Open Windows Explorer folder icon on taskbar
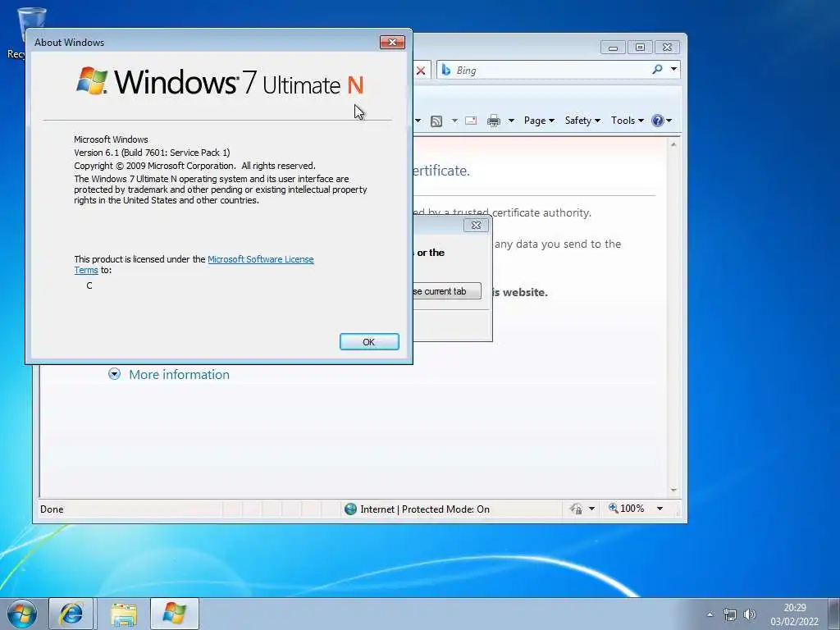The image size is (840, 630). click(124, 614)
